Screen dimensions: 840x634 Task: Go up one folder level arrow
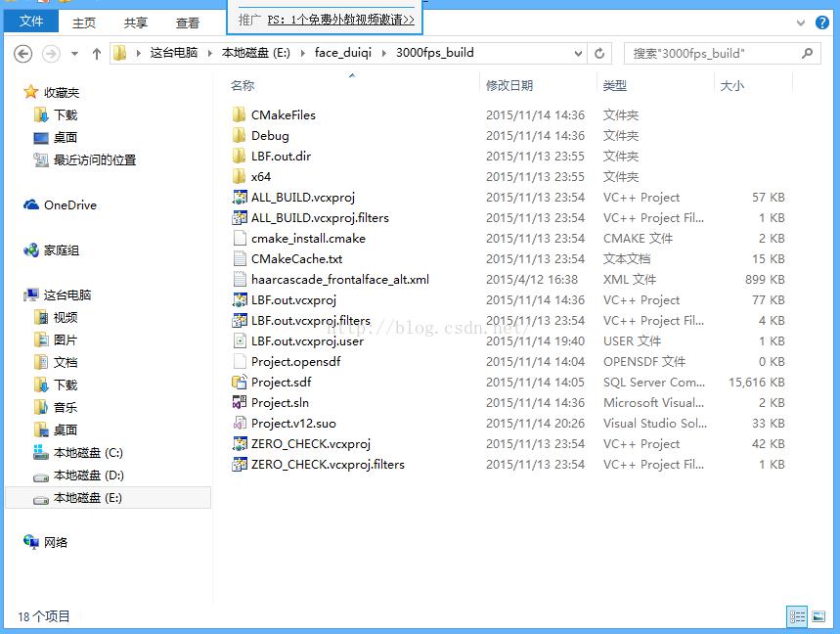(97, 54)
